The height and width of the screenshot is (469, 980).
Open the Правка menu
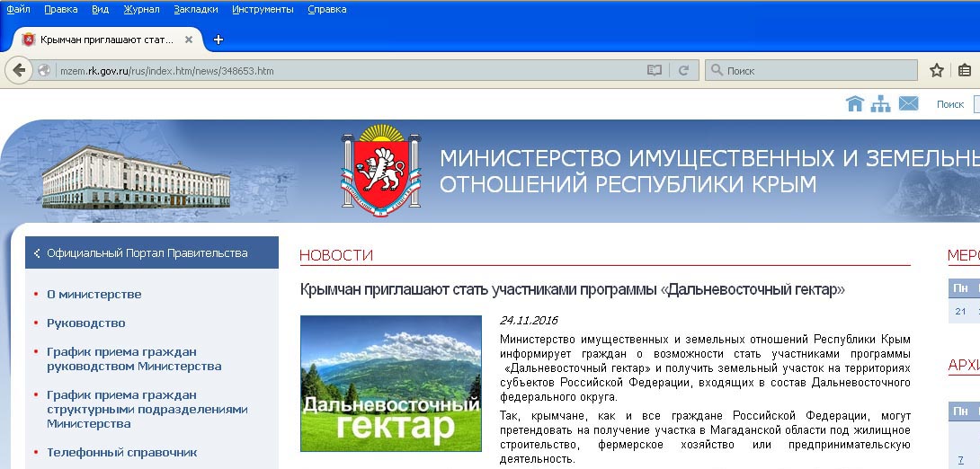tap(61, 9)
